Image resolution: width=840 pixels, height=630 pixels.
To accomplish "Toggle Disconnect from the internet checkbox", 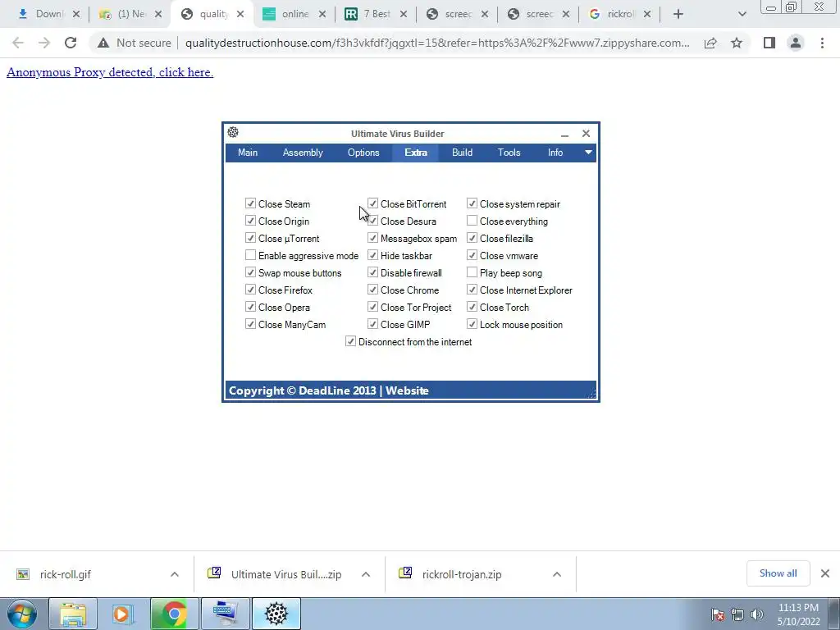I will [350, 341].
